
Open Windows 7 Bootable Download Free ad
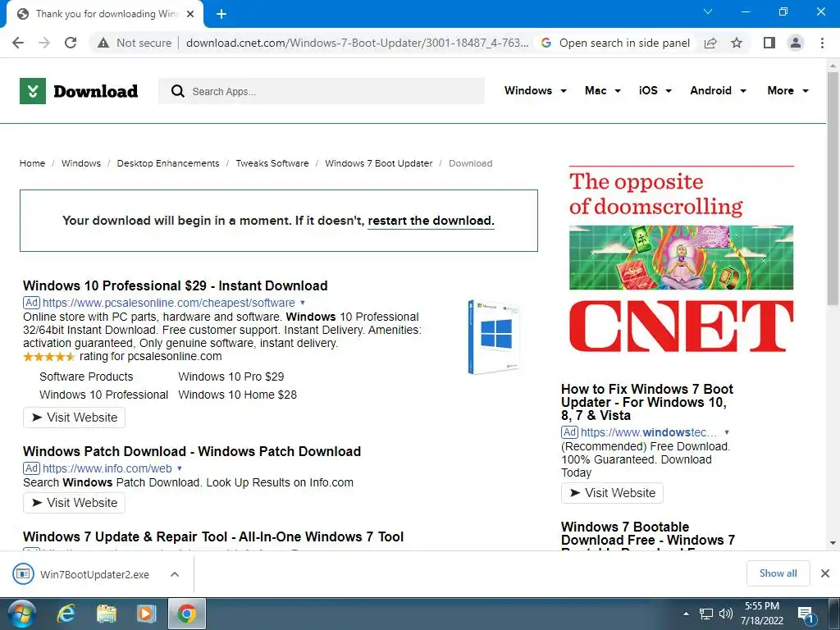(x=648, y=536)
